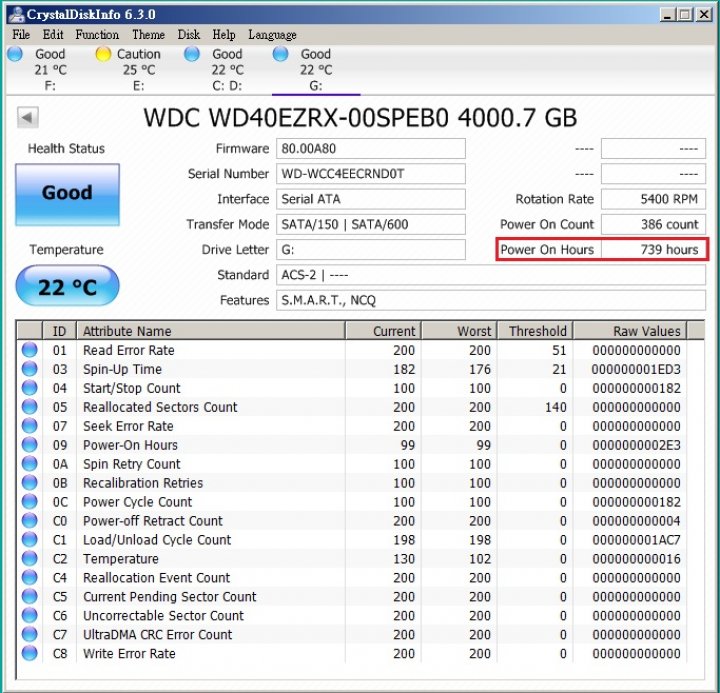This screenshot has width=720, height=693.
Task: Click the status orb for Power Cycle Count
Action: (29, 501)
